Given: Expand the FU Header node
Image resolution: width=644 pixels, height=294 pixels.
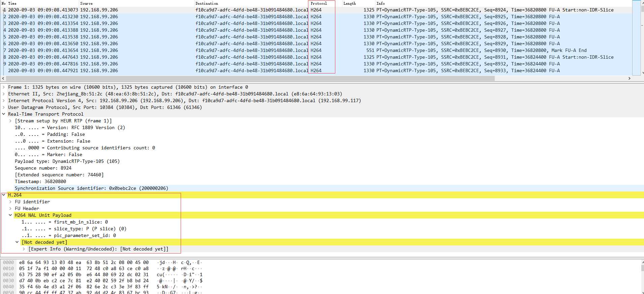Looking at the screenshot, I should pos(10,208).
